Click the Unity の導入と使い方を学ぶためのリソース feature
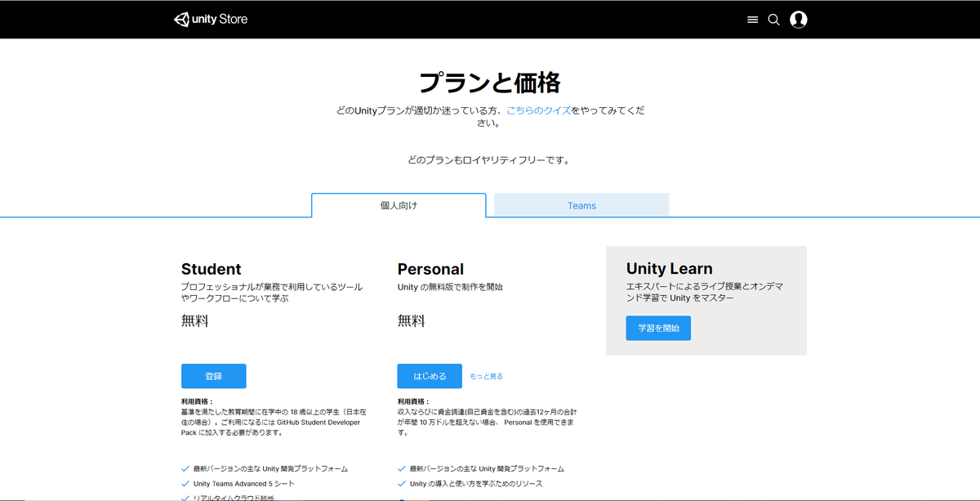The width and height of the screenshot is (980, 501). click(x=476, y=484)
